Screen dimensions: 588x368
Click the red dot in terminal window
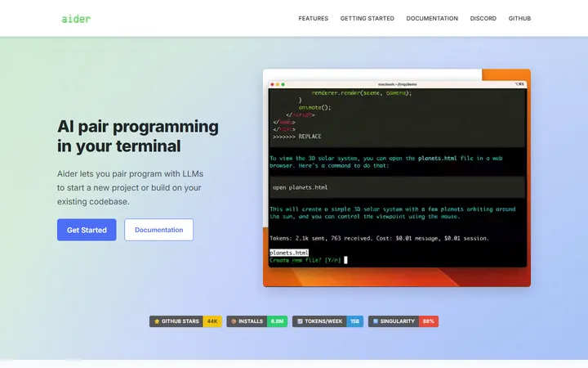point(272,84)
